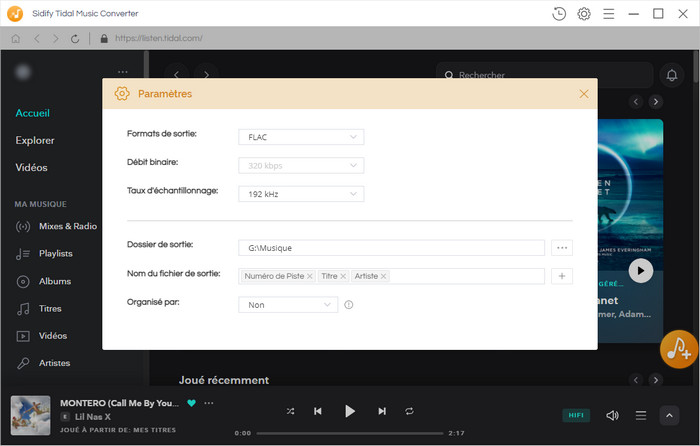Click the Dossier de sortie path field

click(391, 247)
